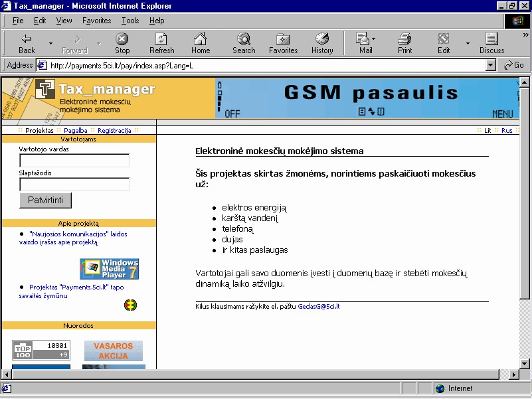532x399 pixels.
Task: Click the GSM pasaulis banner advertisement
Action: pos(367,98)
